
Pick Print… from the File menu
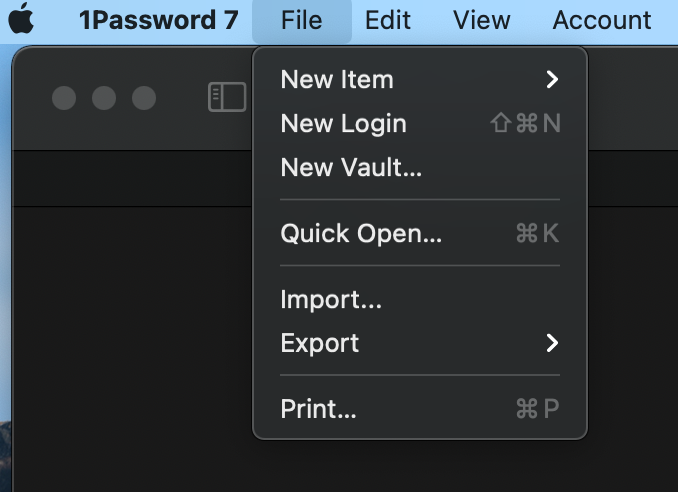click(x=318, y=408)
